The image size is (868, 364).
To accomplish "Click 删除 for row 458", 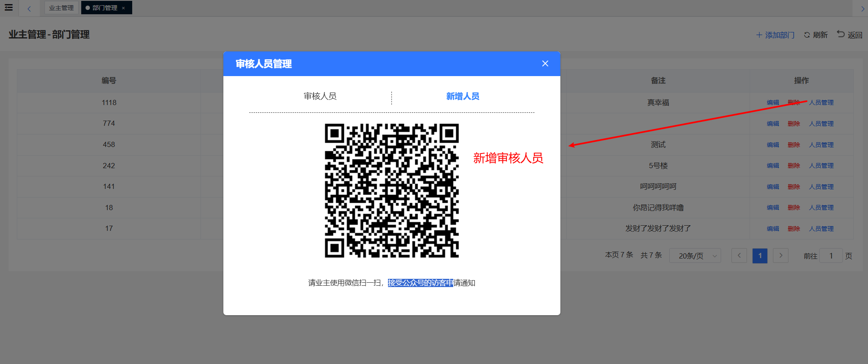I will pos(794,145).
